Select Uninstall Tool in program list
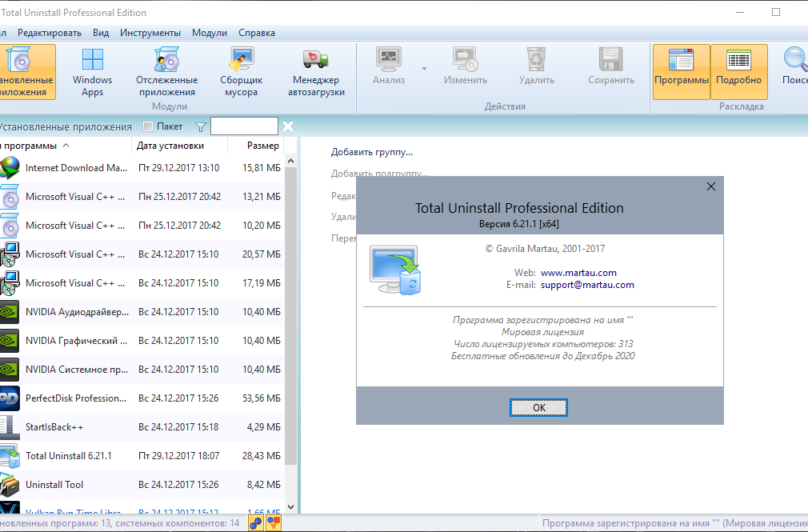This screenshot has width=808, height=532. point(54,485)
